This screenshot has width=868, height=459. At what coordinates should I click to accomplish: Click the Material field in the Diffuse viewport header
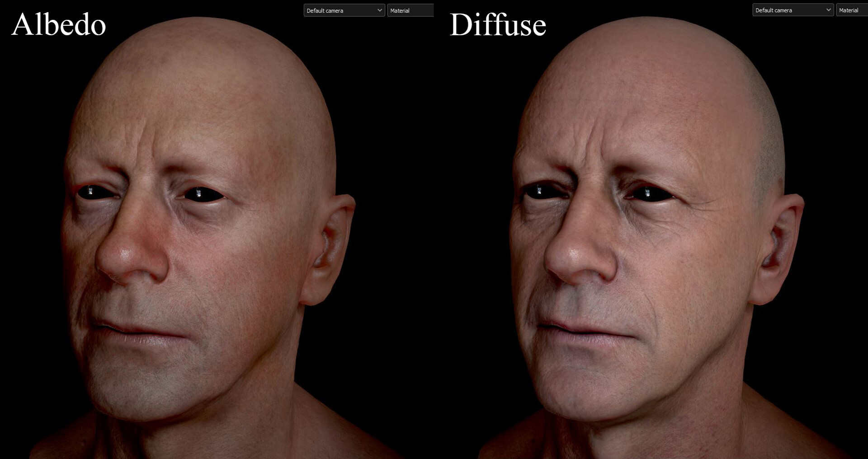pos(852,9)
